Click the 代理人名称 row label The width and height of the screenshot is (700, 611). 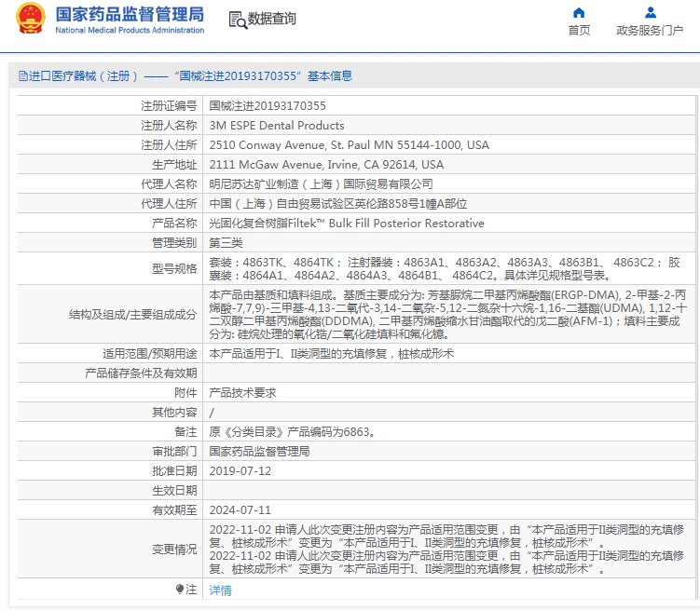[169, 184]
